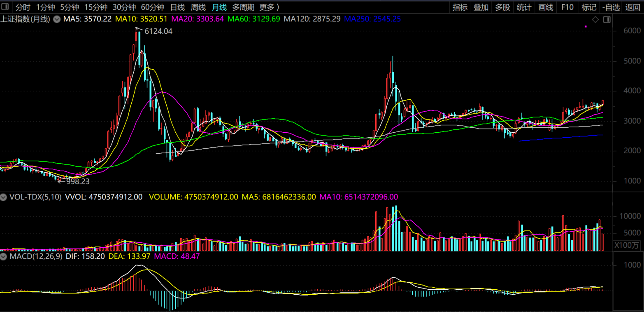Toggle the right sidebar panel icon
The image size is (644, 312).
(x=607, y=19)
